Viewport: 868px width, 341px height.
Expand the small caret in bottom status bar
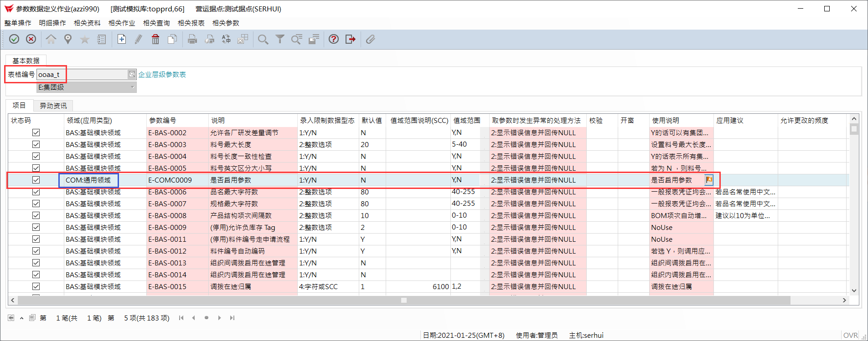pos(21,318)
